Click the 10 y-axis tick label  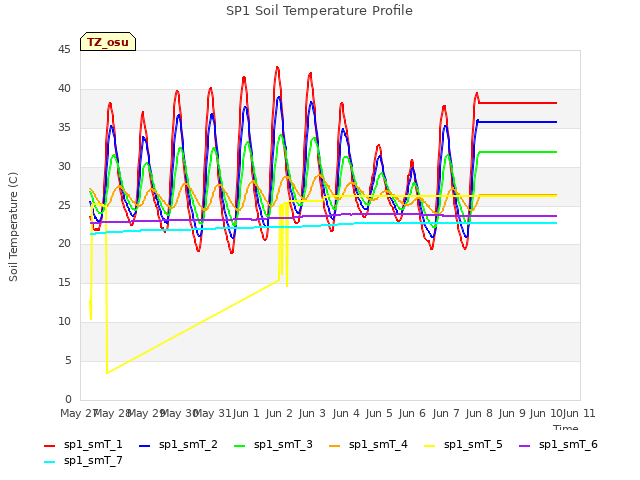64,322
